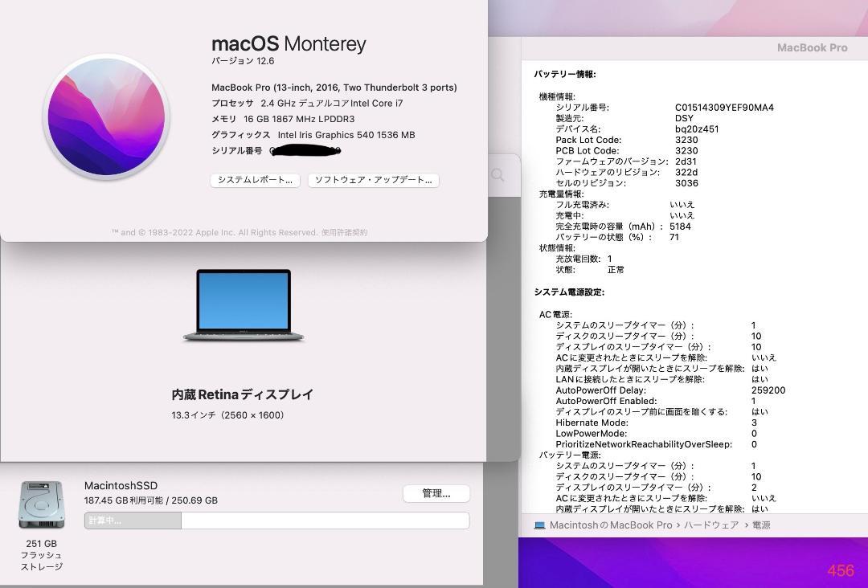This screenshot has width=868, height=588.
Task: Click manufacturer value 'DSY'
Action: [x=684, y=118]
